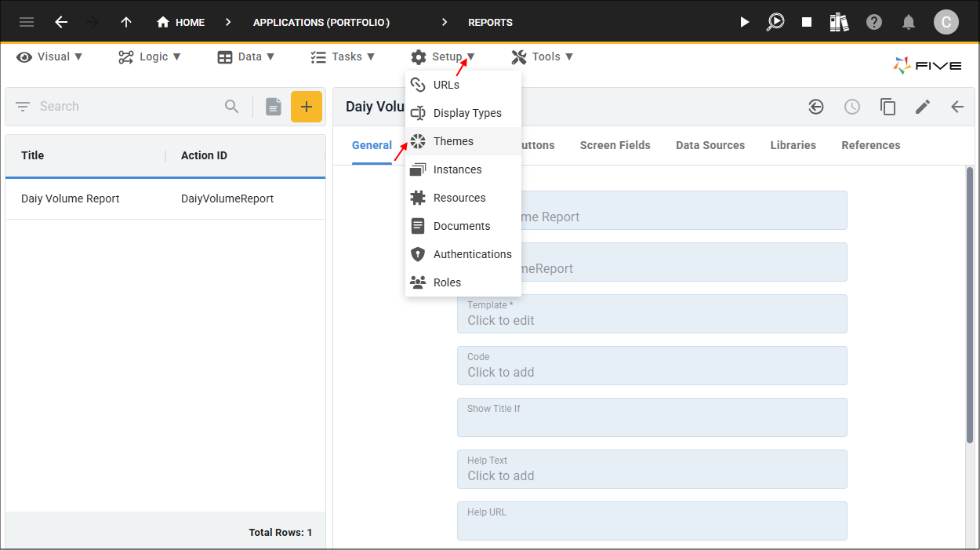Click the history clock icon
Viewport: 980px width, 550px height.
pos(852,107)
